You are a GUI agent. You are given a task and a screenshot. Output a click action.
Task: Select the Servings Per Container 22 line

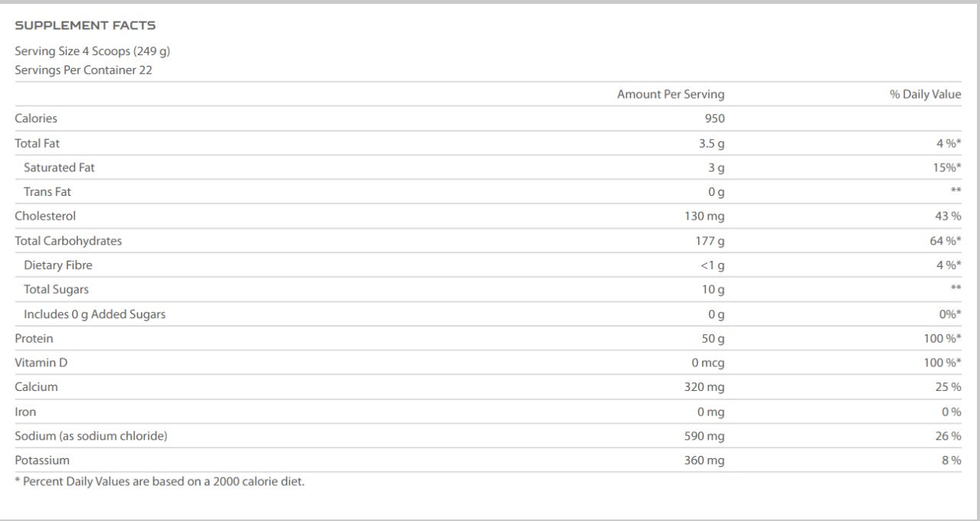pos(83,70)
